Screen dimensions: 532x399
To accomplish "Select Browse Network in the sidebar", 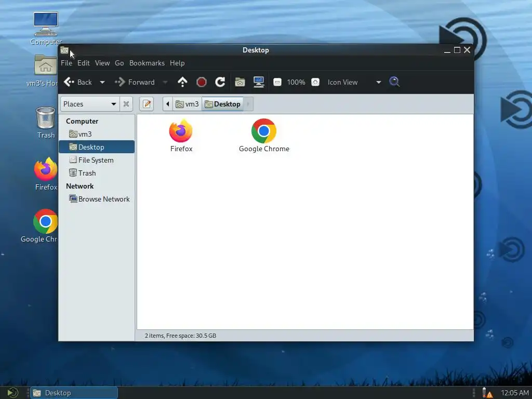I will pyautogui.click(x=97, y=199).
